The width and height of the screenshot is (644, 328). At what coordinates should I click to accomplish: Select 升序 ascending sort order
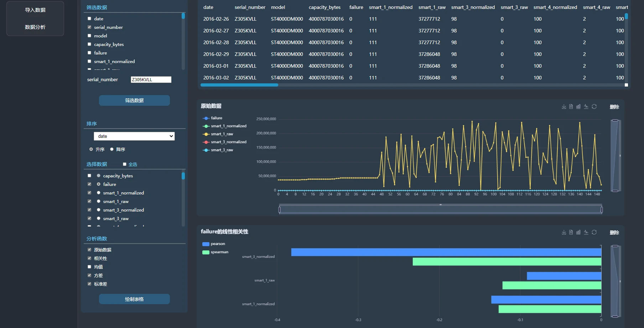(x=91, y=149)
